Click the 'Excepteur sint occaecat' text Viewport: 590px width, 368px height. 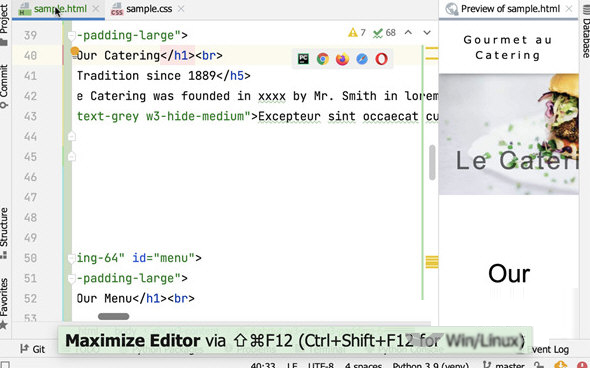338,117
